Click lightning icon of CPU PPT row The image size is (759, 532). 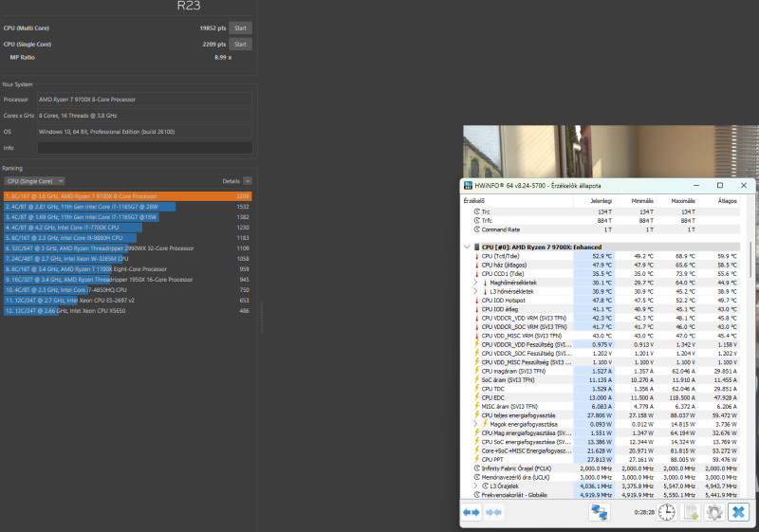tap(477, 459)
